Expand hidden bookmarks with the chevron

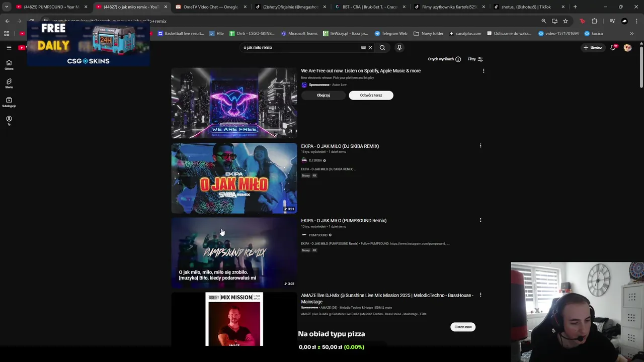click(x=632, y=34)
